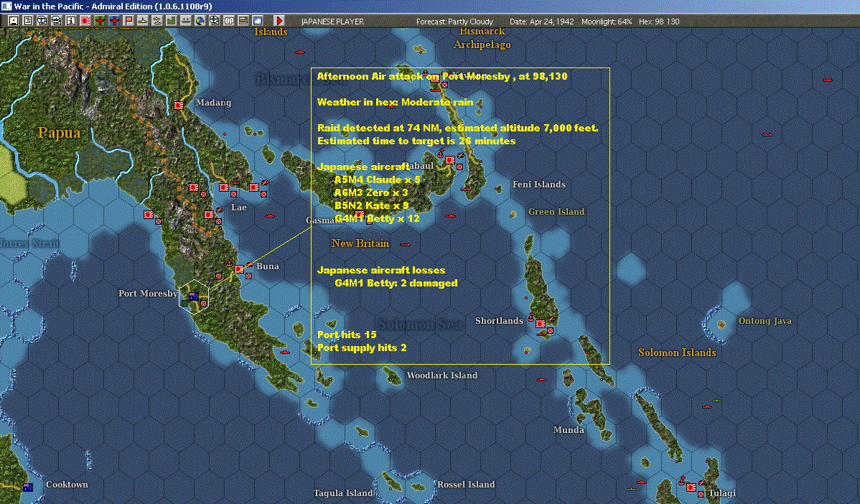860x504 pixels.
Task: Click the rising sun flag toolbar icon
Action: pyautogui.click(x=85, y=21)
